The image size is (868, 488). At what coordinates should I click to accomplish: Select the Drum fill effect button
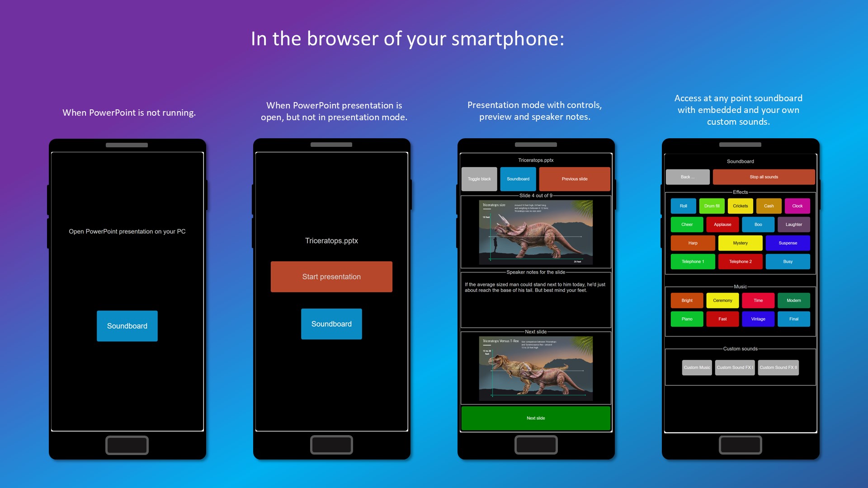point(713,206)
